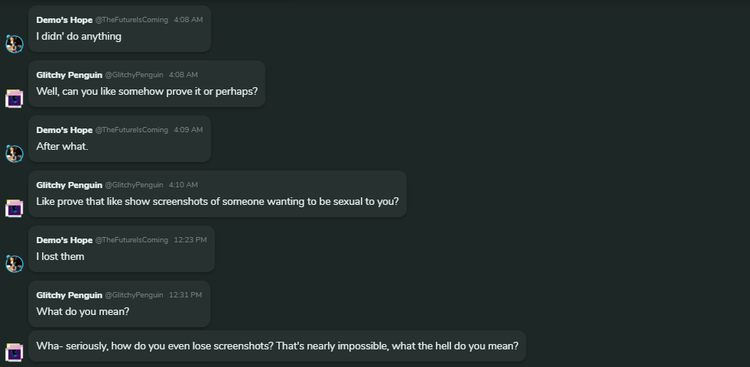This screenshot has width=750, height=367.
Task: Select avatar next to "show screenshots" message
Action: pyautogui.click(x=14, y=209)
